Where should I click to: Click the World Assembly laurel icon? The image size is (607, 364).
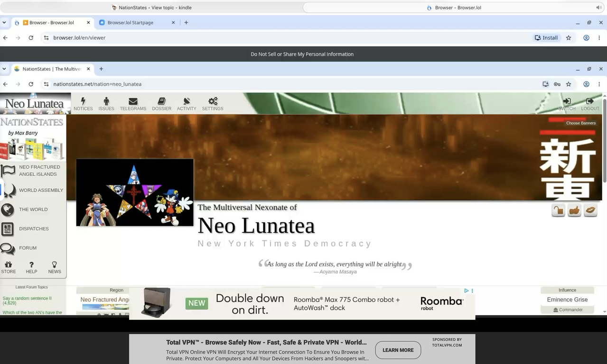pyautogui.click(x=8, y=190)
